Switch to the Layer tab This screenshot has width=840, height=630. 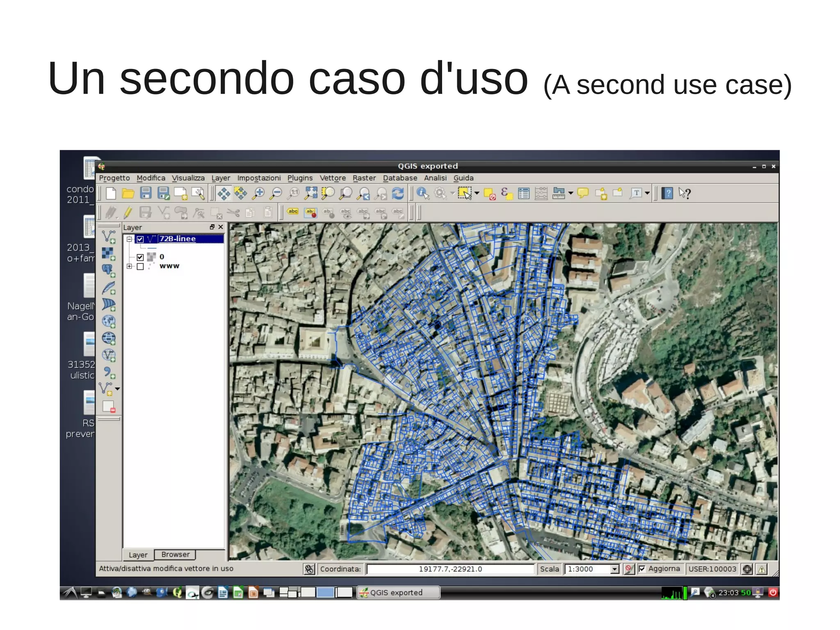(x=138, y=555)
